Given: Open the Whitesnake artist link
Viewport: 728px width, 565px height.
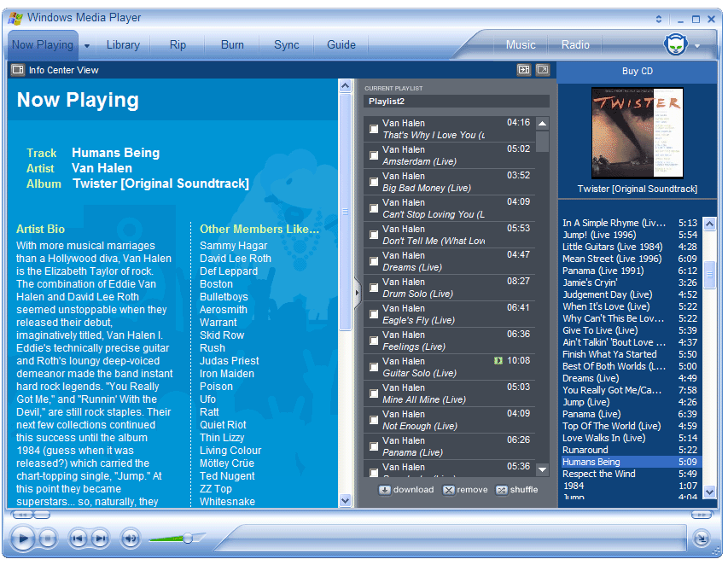Looking at the screenshot, I should (x=228, y=501).
